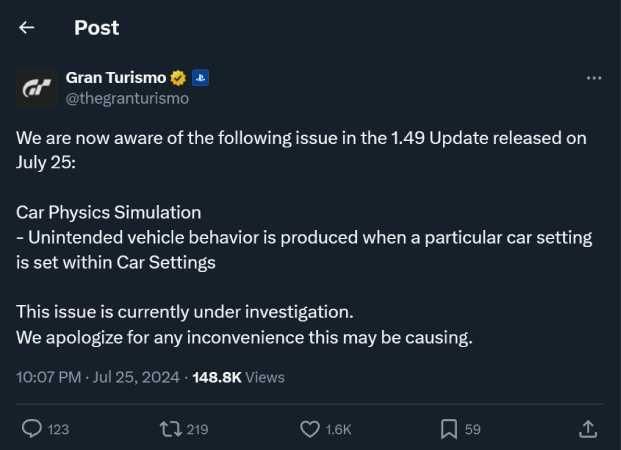
Task: Click the gold verified badge
Action: point(178,78)
